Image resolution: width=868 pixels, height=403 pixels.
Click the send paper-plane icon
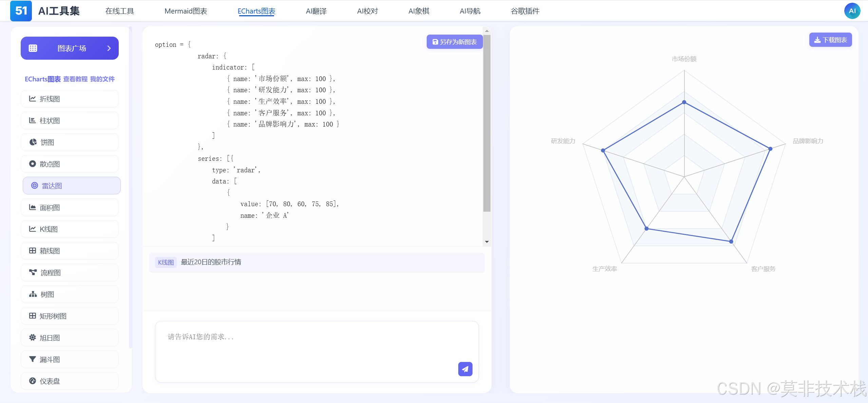[465, 369]
